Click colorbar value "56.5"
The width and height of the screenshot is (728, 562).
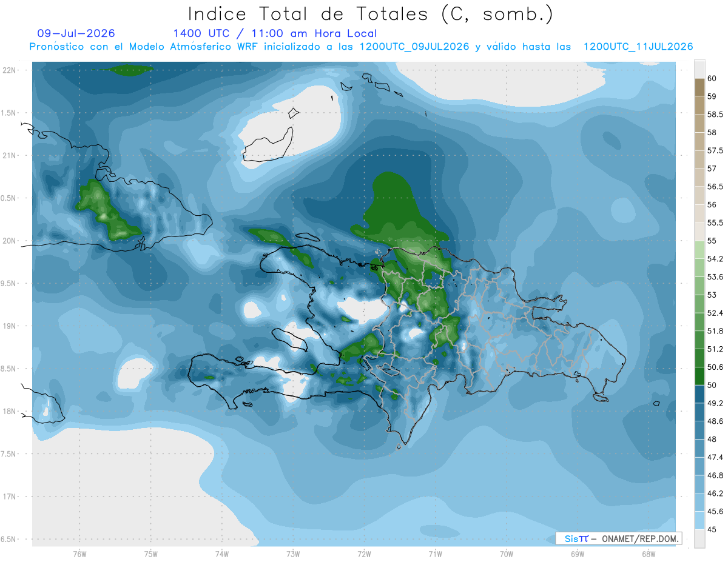coord(715,187)
